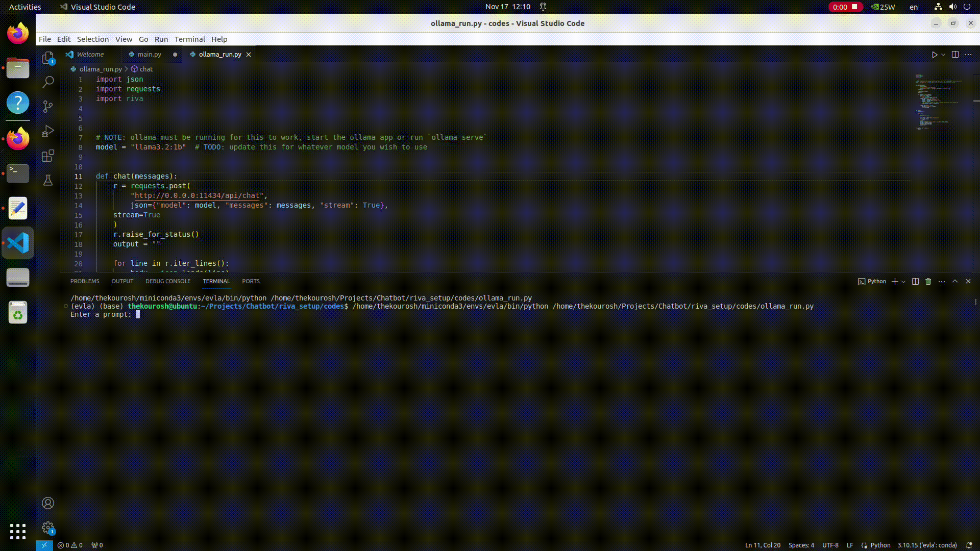Open Source Control view

(48, 106)
